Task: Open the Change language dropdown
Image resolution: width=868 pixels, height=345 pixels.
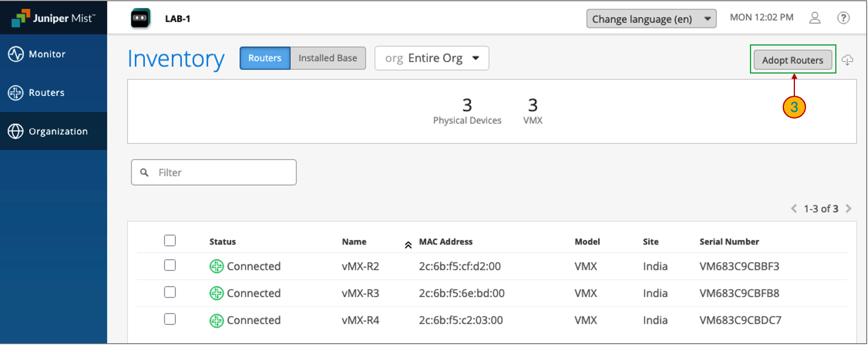Action: coord(651,19)
